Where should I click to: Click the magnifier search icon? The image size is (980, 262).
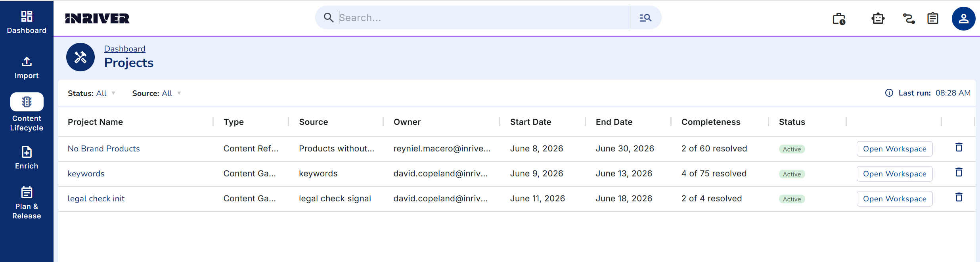coord(328,17)
